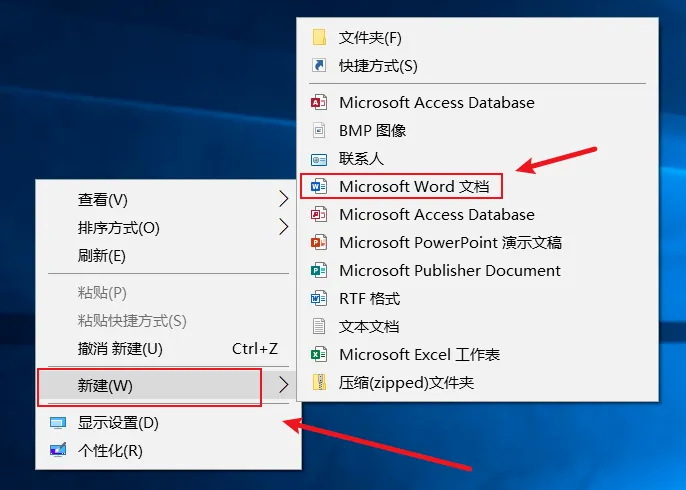Choose 个性化(R) from context menu
Image resolution: width=686 pixels, height=490 pixels.
coord(168,451)
